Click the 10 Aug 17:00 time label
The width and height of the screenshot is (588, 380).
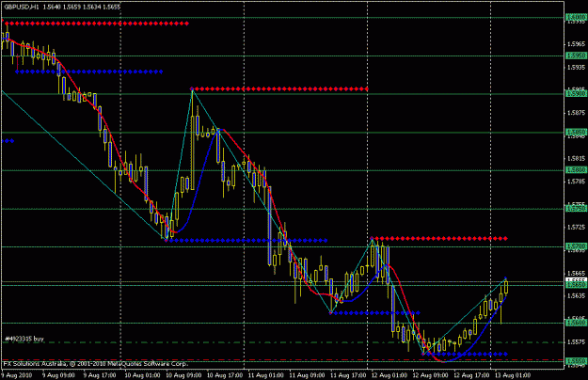click(224, 375)
